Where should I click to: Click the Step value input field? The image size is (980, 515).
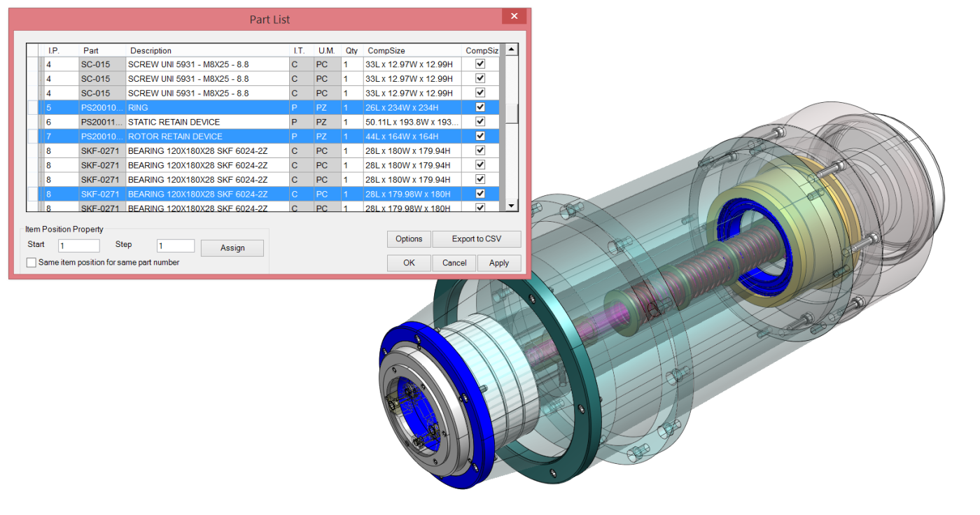[x=175, y=246]
